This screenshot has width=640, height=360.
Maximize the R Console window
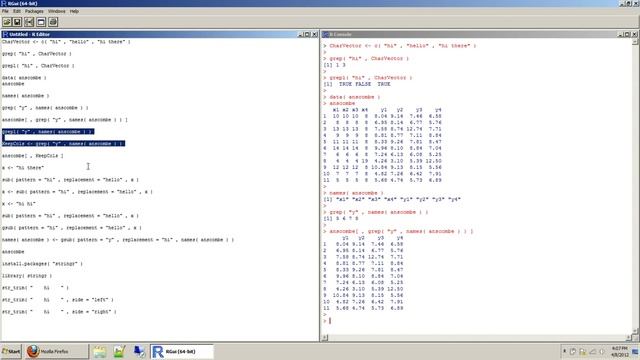click(x=627, y=34)
